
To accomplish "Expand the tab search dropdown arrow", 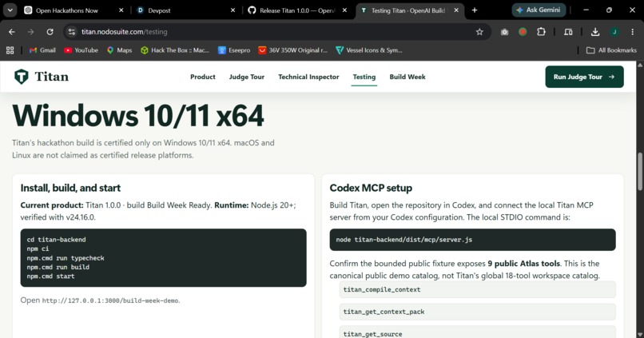I will [x=10, y=10].
